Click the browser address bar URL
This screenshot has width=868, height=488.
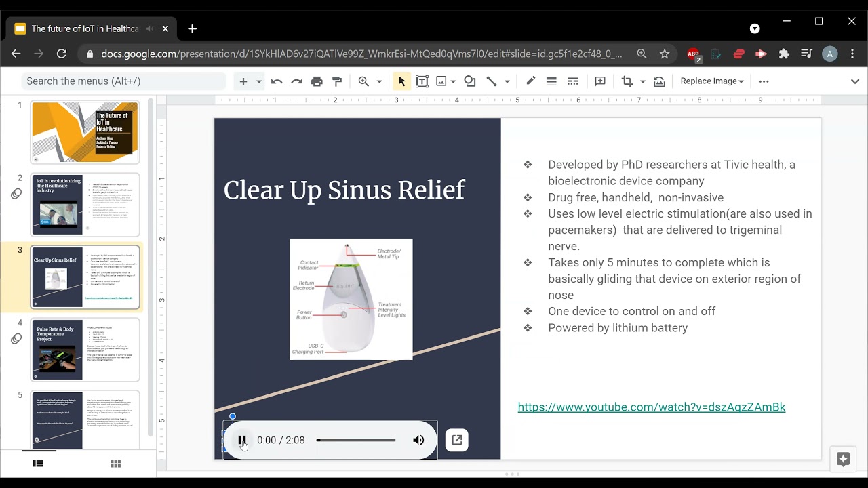click(x=361, y=54)
